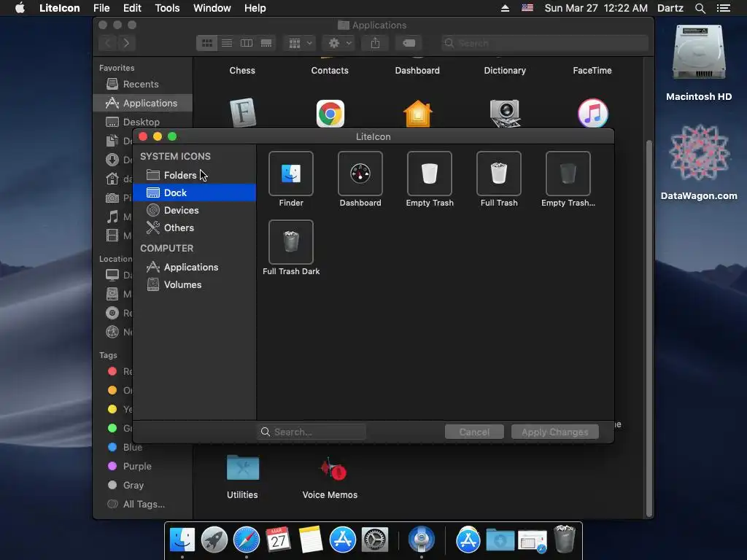Open Applications under Computer in LiteIcon
Screen dimensions: 747x560
194,267
